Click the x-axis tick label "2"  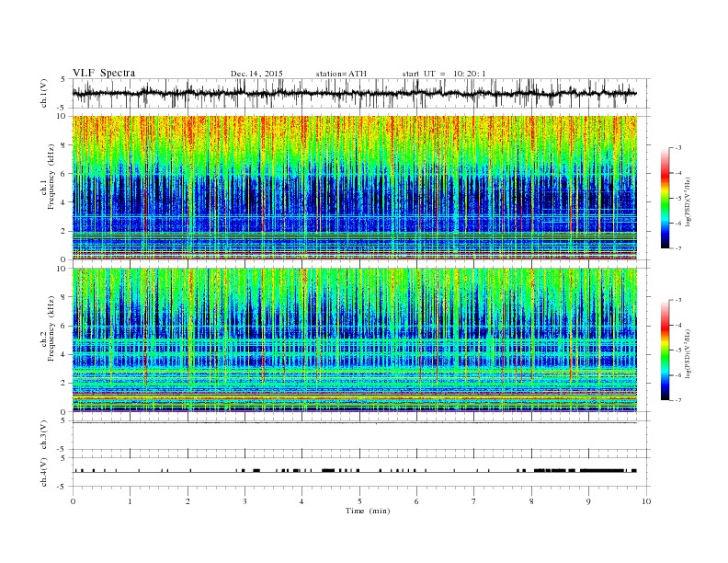pyautogui.click(x=188, y=501)
